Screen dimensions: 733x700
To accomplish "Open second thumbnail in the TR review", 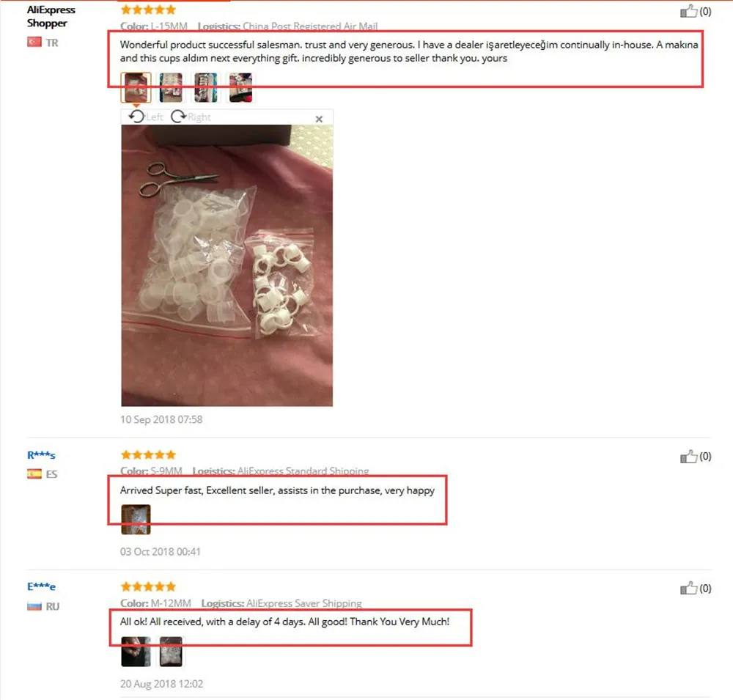I will click(x=171, y=87).
